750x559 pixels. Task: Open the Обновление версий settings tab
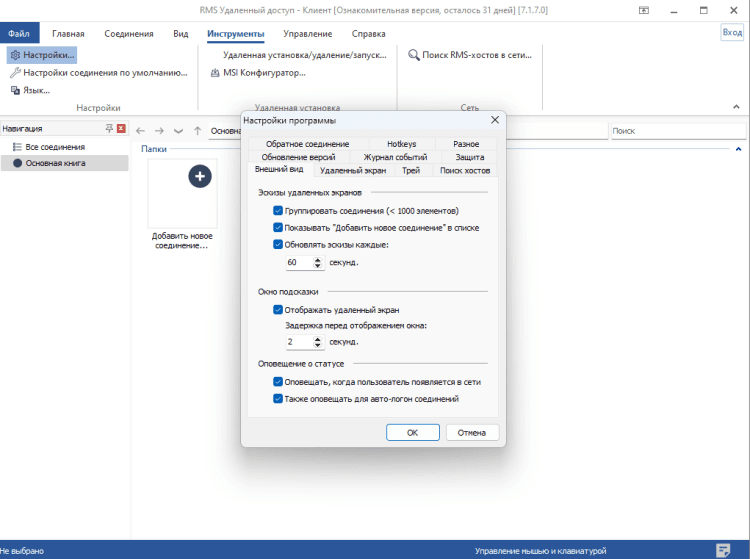(298, 157)
